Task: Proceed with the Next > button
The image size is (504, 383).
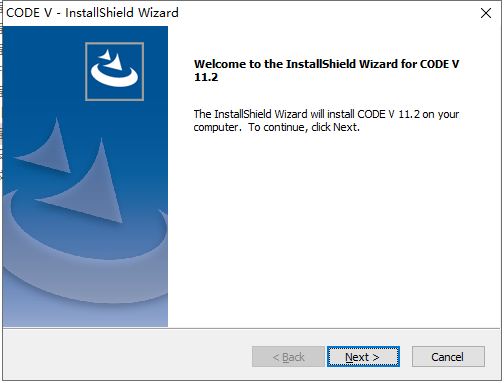Action: [x=363, y=357]
